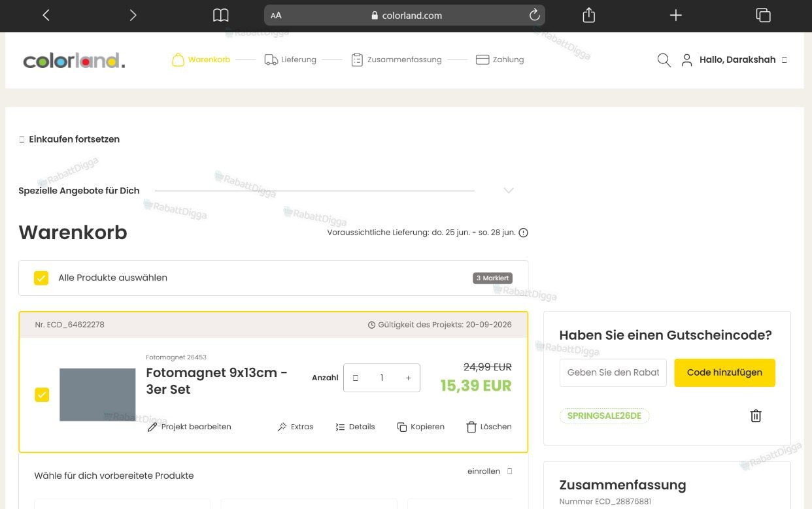Click the Gutscheincode input field
The height and width of the screenshot is (509, 812).
pyautogui.click(x=613, y=372)
